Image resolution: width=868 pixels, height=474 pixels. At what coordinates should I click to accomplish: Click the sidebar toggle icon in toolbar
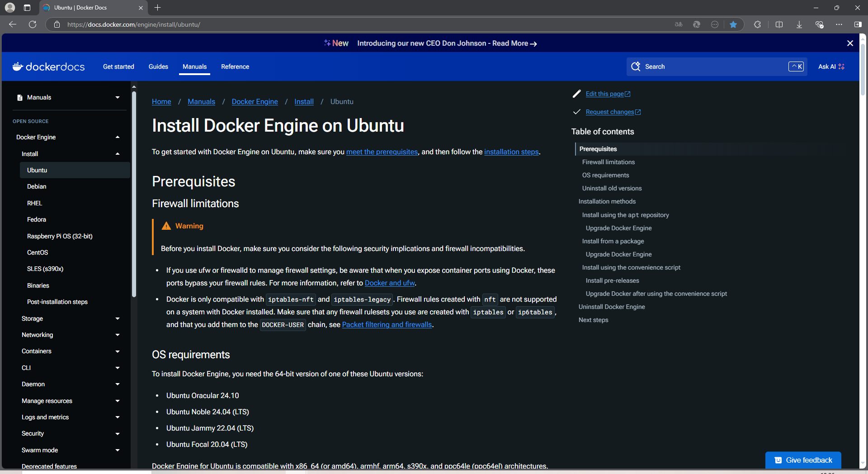click(858, 24)
